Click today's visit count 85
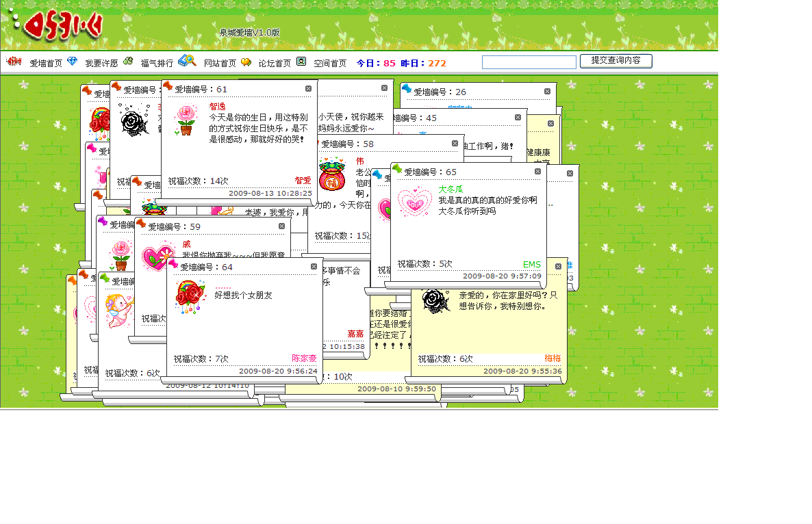The height and width of the screenshot is (524, 812). point(390,63)
